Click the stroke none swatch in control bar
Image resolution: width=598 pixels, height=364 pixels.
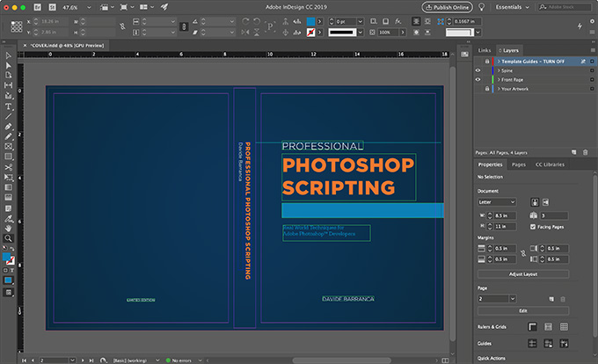pyautogui.click(x=310, y=33)
